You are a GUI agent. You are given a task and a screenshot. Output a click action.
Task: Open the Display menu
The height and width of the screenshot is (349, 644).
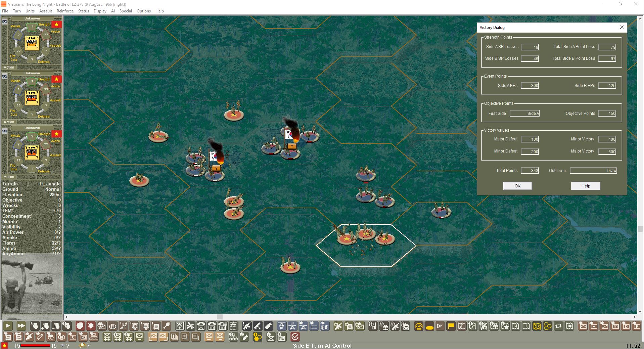tap(100, 11)
